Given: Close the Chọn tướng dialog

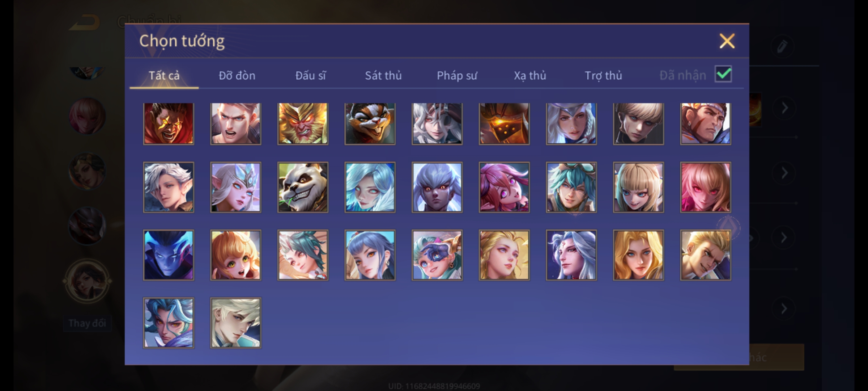Looking at the screenshot, I should [x=727, y=41].
